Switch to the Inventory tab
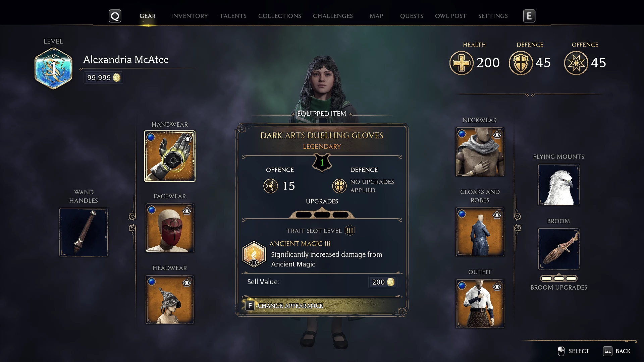 [190, 16]
